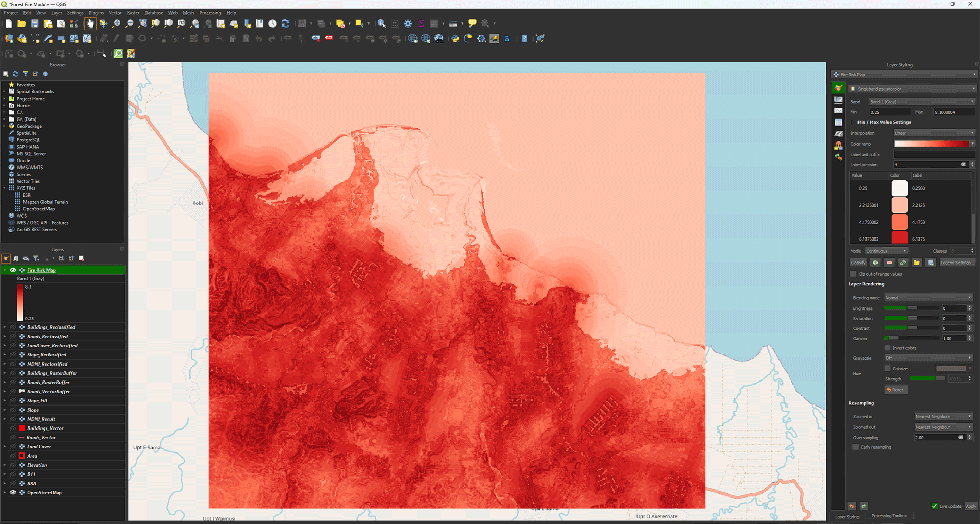Load color map from file folder icon
The height and width of the screenshot is (524, 980).
pos(917,263)
